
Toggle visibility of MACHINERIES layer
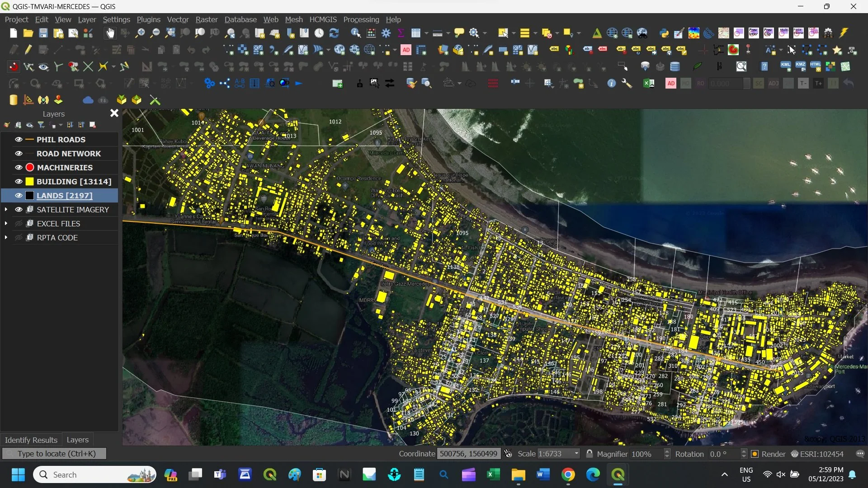[x=19, y=168]
